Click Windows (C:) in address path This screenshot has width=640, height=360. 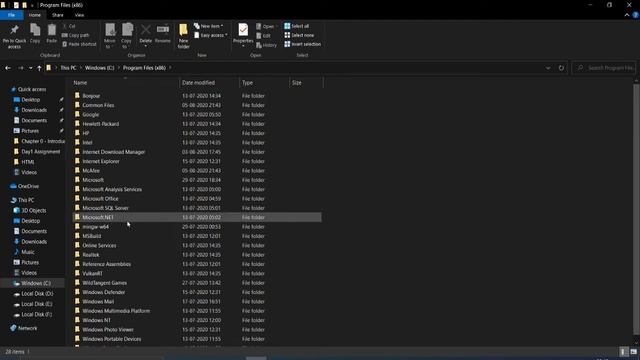coord(100,68)
